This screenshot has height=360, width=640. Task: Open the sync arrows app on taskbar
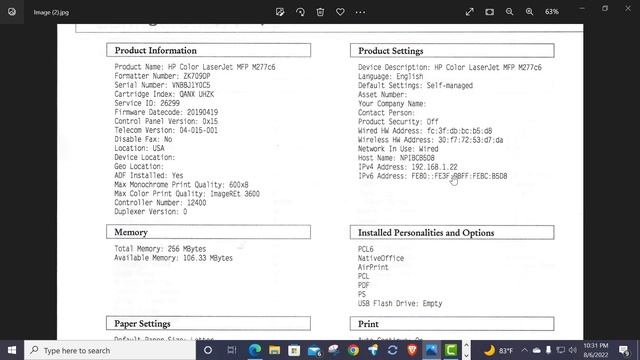click(x=392, y=350)
